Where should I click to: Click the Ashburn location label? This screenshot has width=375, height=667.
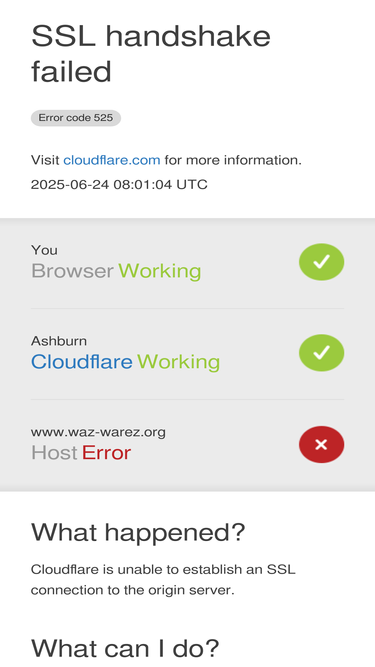click(59, 341)
